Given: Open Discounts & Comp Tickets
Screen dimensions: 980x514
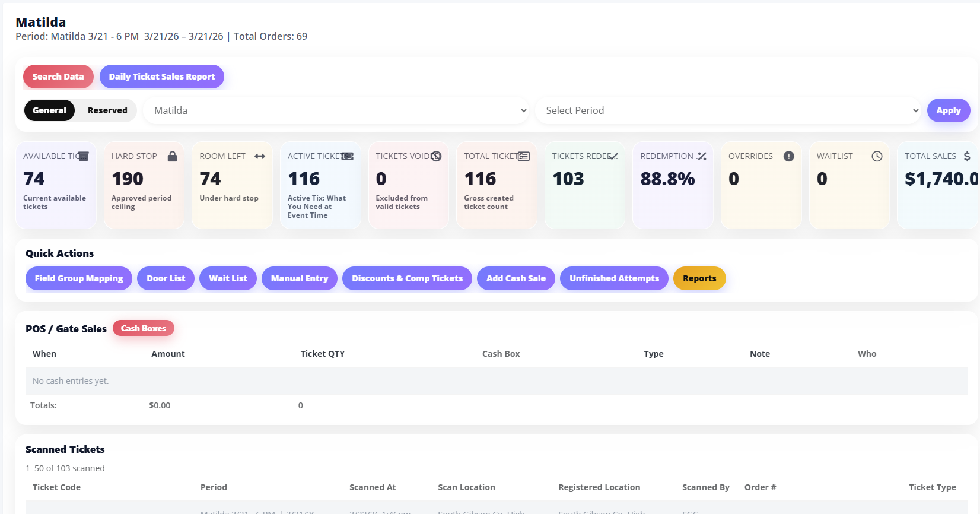Looking at the screenshot, I should [x=408, y=278].
